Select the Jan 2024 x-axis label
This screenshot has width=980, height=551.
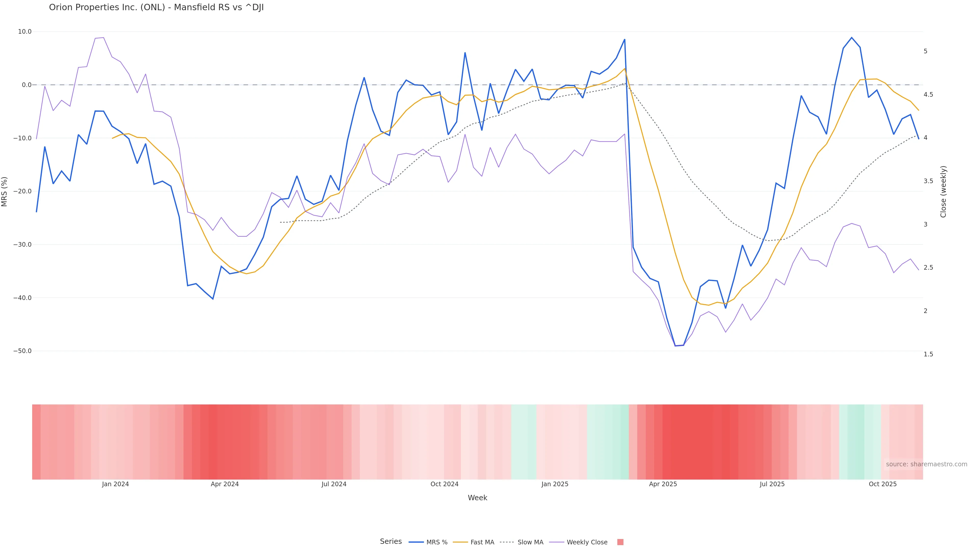point(115,484)
